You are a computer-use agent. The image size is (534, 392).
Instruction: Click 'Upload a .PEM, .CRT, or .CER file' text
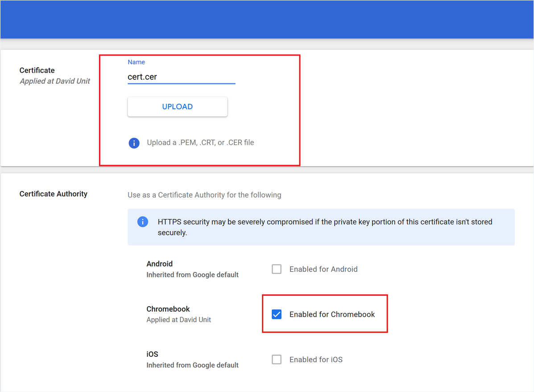point(200,143)
